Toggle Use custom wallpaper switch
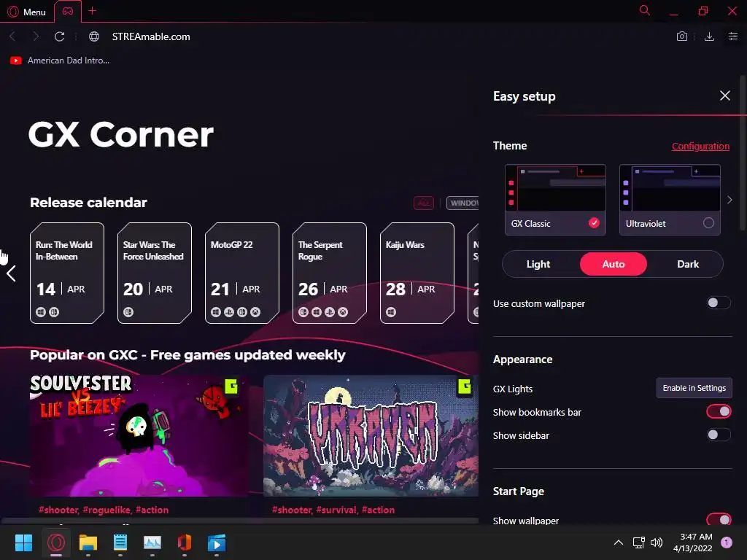The height and width of the screenshot is (560, 747). (719, 303)
